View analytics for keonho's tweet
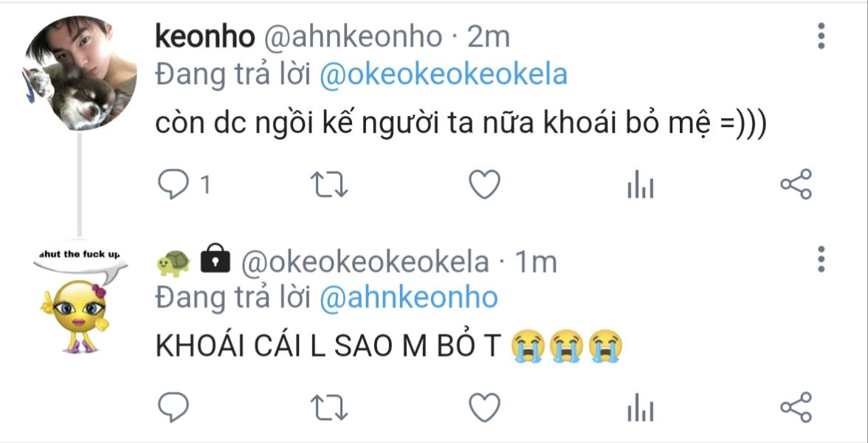Image resolution: width=868 pixels, height=443 pixels. [x=640, y=185]
